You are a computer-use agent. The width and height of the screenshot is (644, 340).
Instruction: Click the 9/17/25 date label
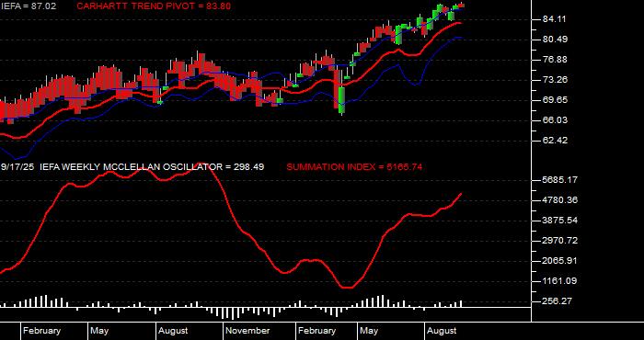coord(18,167)
